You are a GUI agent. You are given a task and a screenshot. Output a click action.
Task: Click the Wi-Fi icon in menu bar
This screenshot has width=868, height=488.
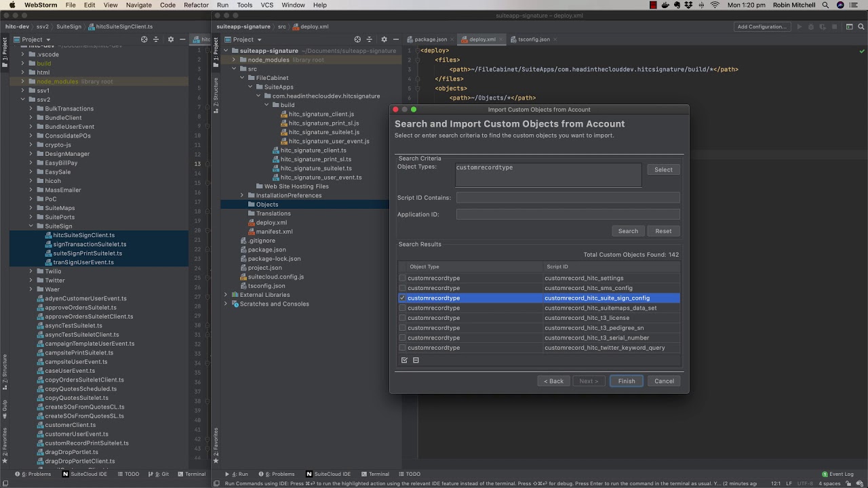(715, 5)
